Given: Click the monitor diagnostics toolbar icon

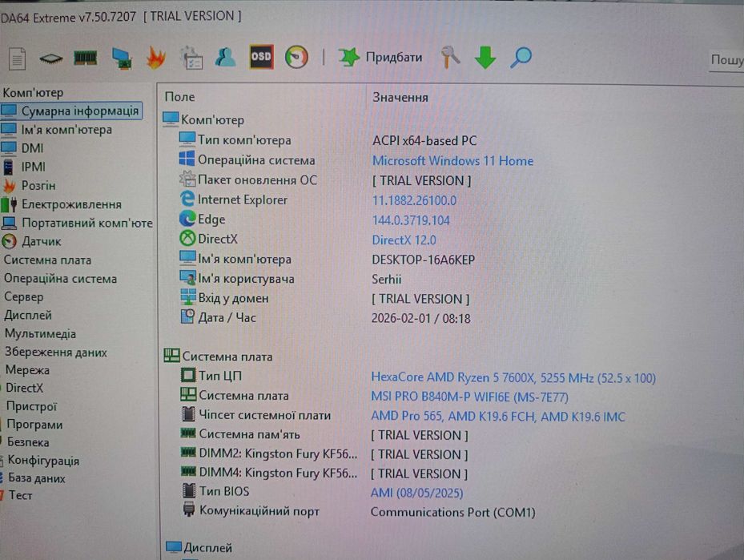Looking at the screenshot, I should (x=122, y=58).
